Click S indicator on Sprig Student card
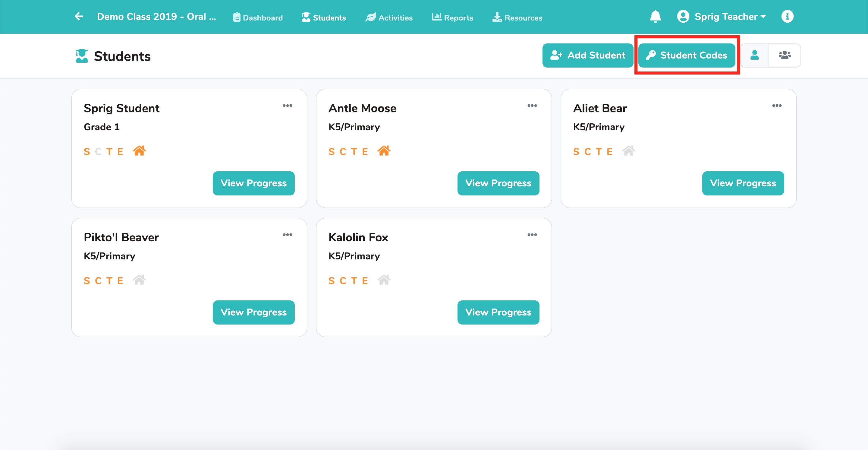 pyautogui.click(x=87, y=152)
